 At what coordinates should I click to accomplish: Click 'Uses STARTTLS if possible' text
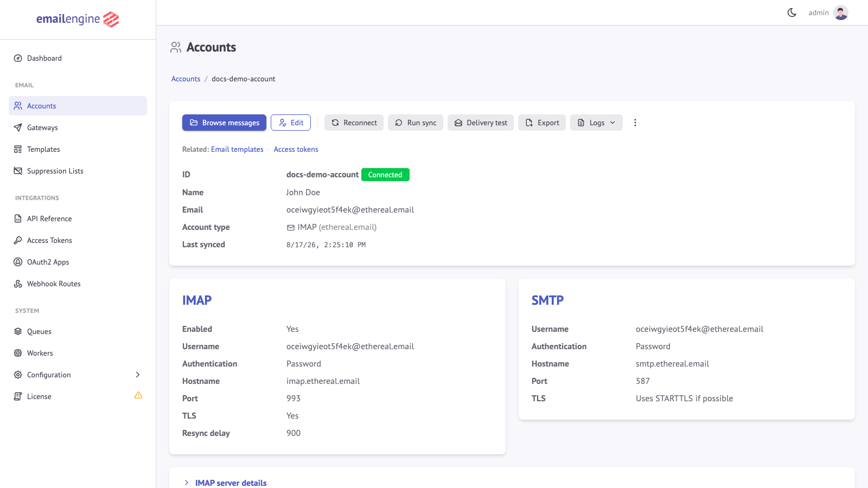tap(684, 399)
